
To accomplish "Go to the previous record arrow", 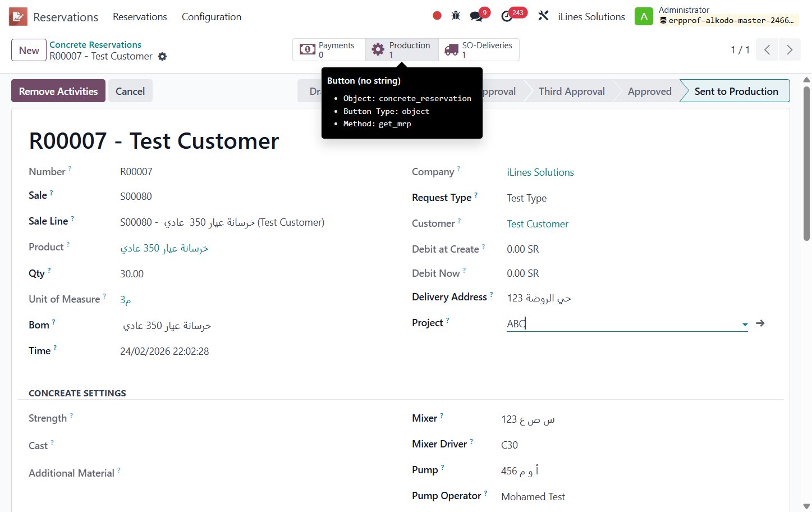I will (x=767, y=50).
